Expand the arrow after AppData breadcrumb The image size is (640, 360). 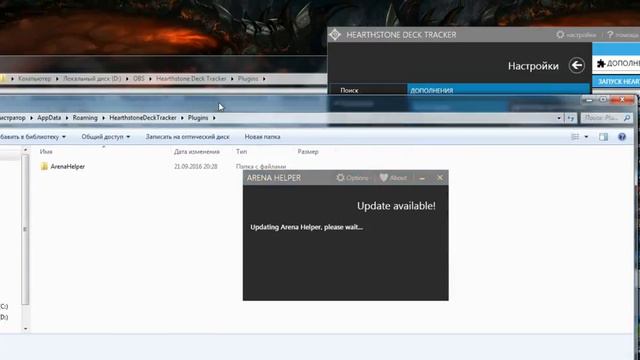tap(67, 118)
